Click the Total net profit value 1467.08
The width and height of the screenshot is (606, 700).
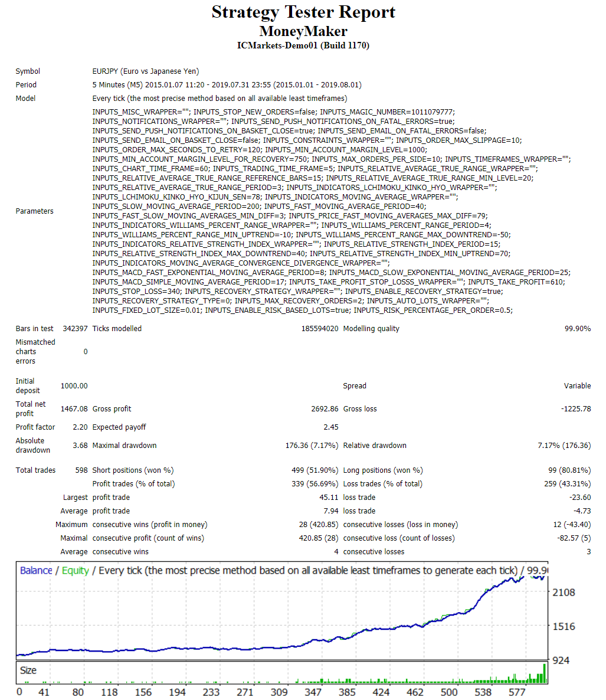pyautogui.click(x=74, y=409)
